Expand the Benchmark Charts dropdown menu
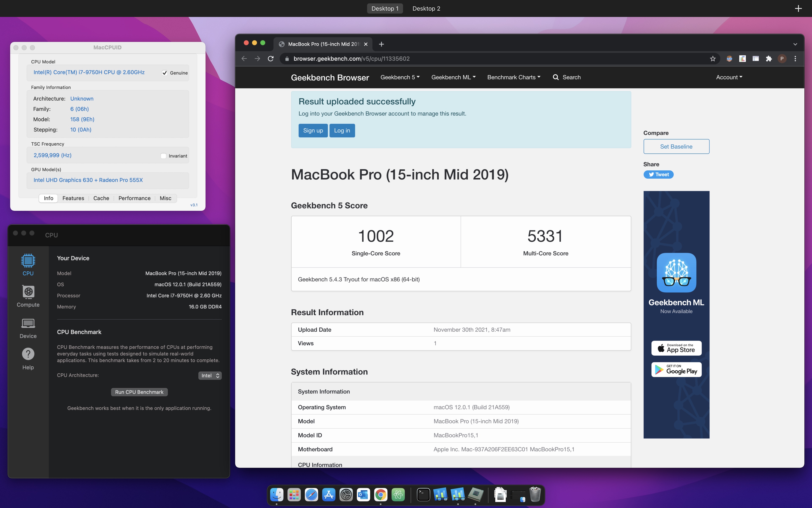The width and height of the screenshot is (812, 508). point(514,77)
